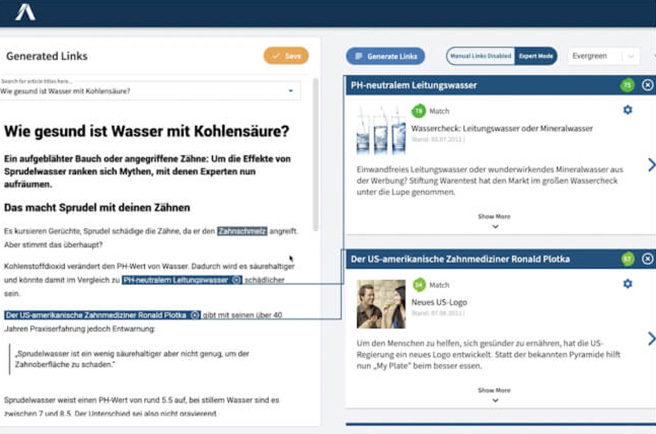Click score badge in Ronald Plotka header

[627, 259]
